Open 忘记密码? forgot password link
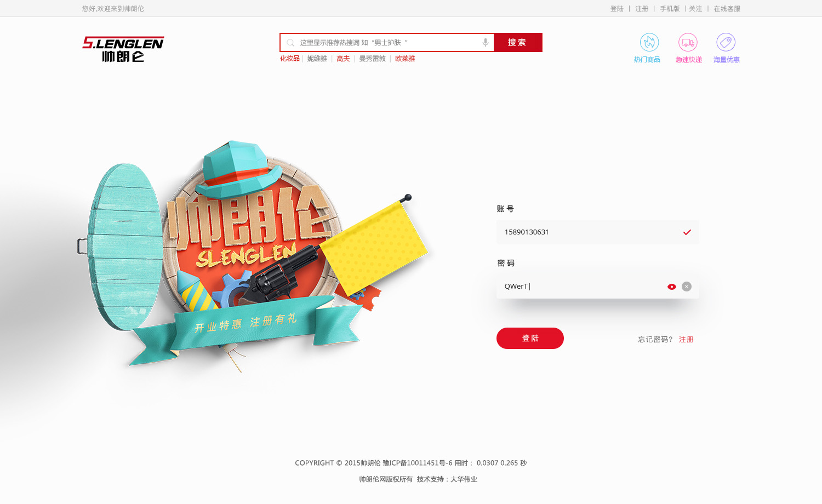The height and width of the screenshot is (504, 822). point(655,339)
